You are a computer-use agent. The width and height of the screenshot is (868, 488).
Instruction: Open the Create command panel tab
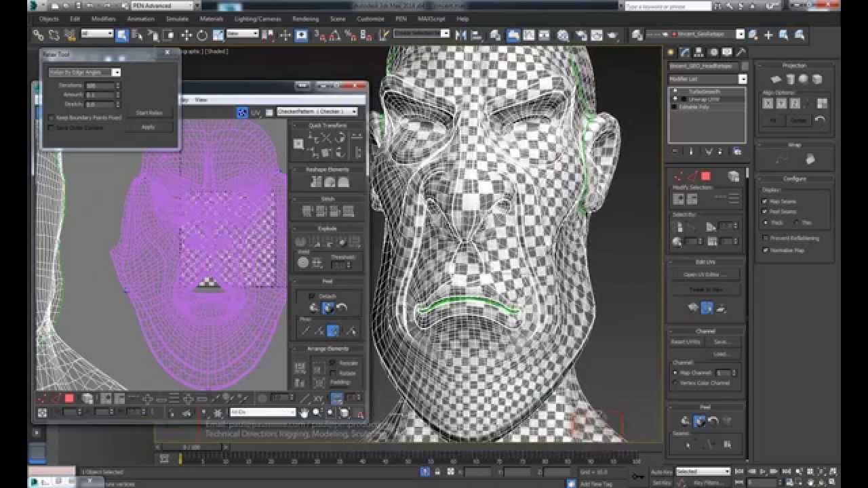(x=671, y=52)
